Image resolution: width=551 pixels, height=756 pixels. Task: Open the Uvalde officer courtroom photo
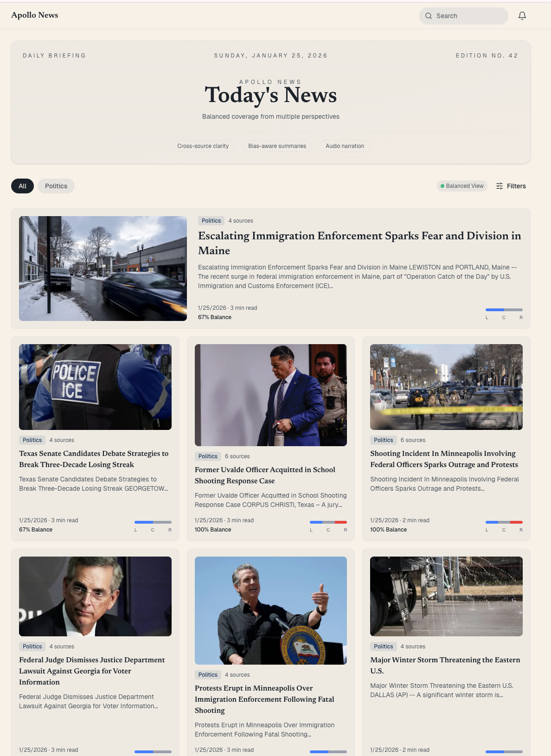(271, 395)
